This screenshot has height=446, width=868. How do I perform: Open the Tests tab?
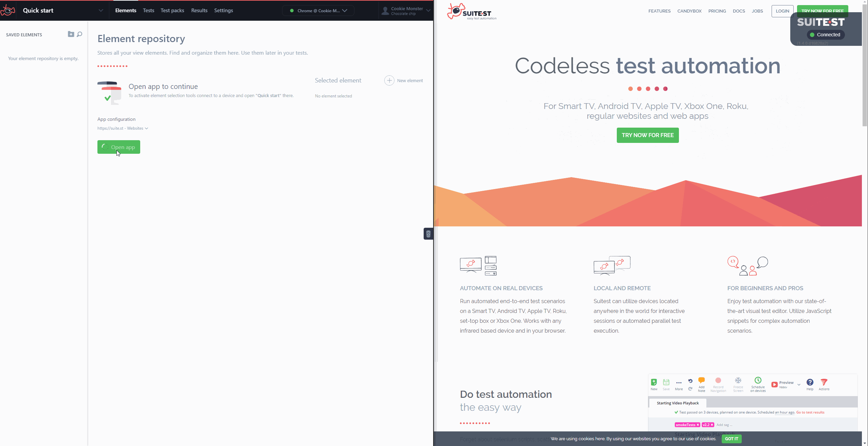(148, 11)
